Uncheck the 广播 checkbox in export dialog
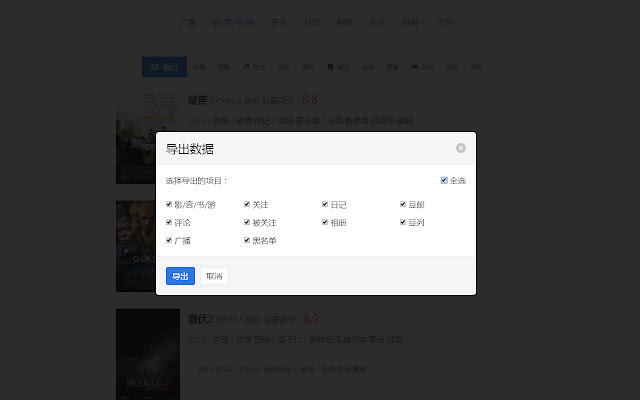The image size is (640, 400). point(169,240)
